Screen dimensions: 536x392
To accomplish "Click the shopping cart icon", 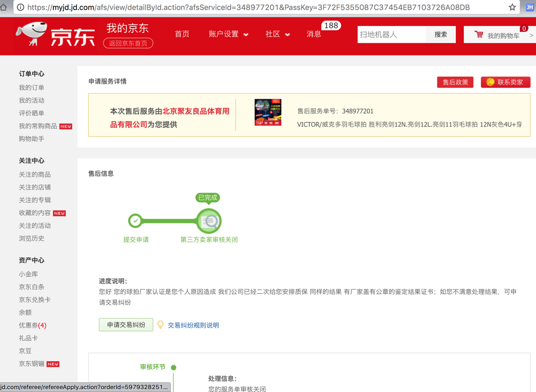I will point(478,35).
